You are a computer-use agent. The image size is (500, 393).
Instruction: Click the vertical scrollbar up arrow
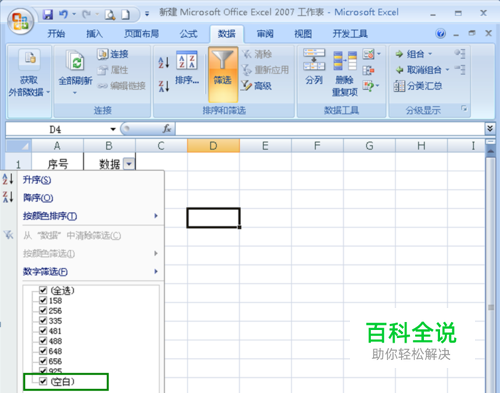click(x=490, y=152)
